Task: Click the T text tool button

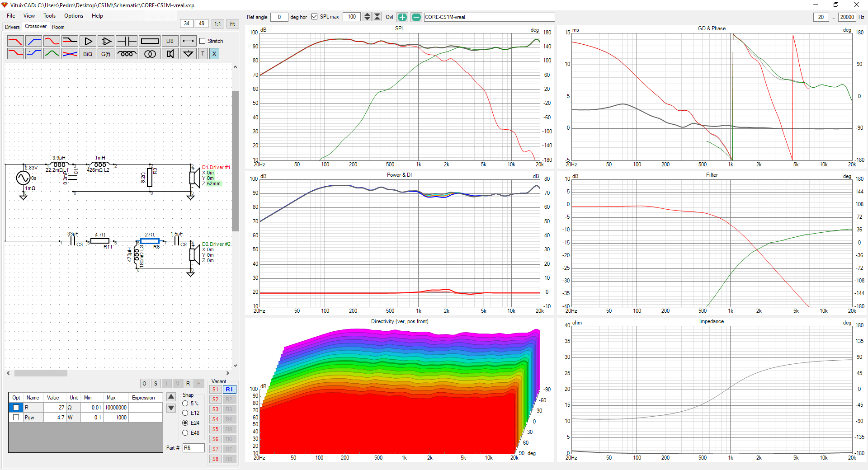Action: click(x=203, y=54)
